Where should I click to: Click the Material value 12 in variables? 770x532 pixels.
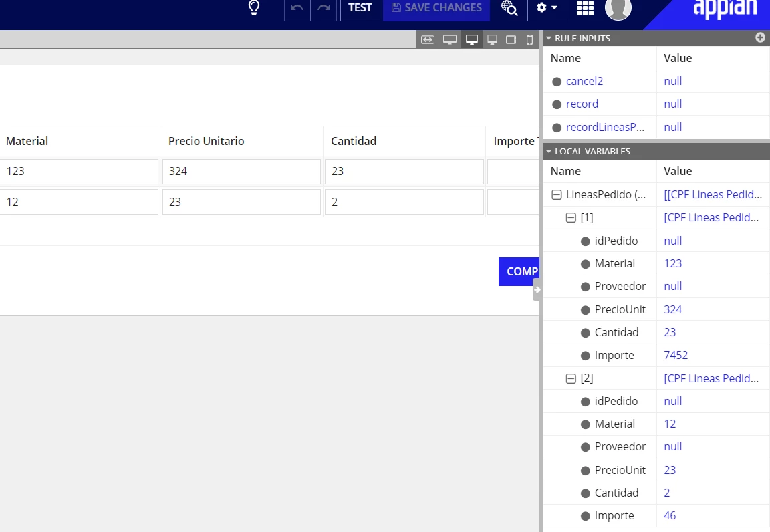click(x=670, y=424)
